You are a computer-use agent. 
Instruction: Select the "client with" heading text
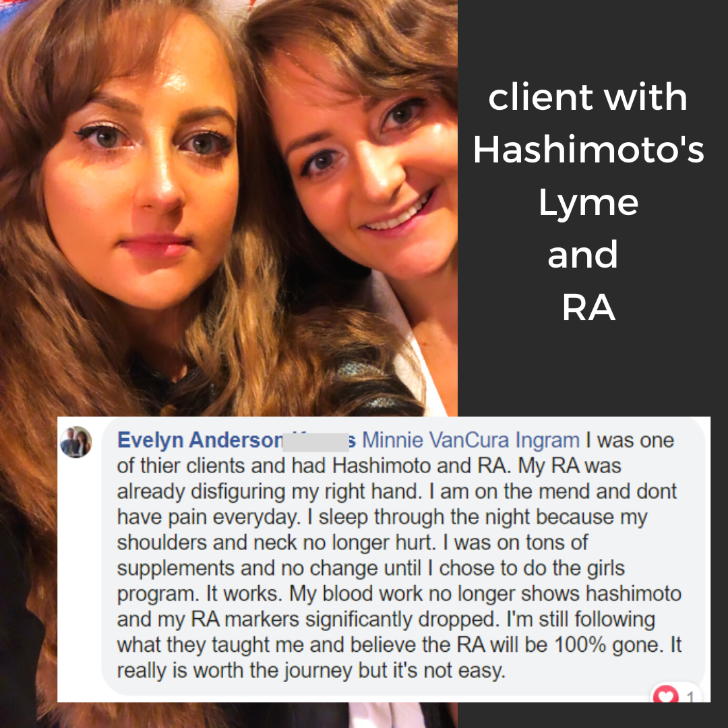(587, 97)
